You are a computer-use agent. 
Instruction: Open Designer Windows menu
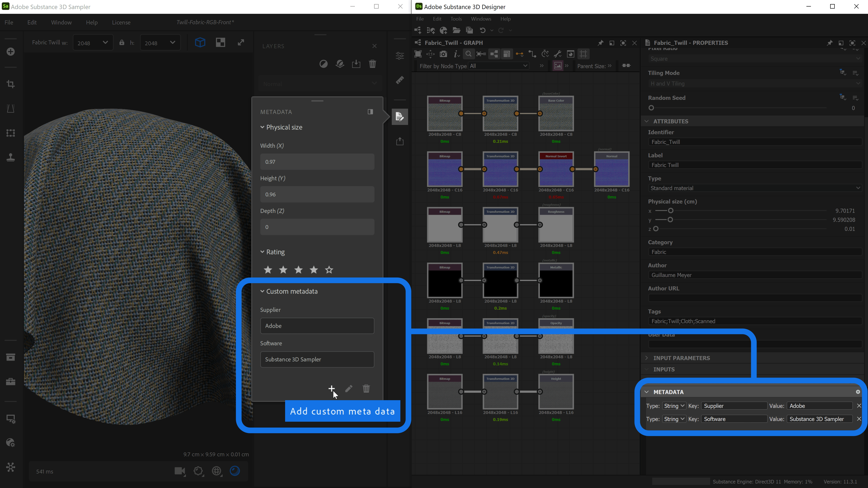(x=481, y=19)
